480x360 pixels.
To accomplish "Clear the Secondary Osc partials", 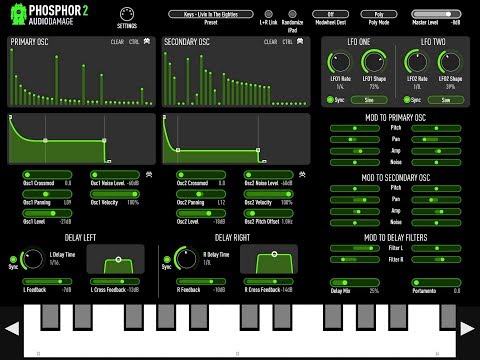I will coord(270,42).
